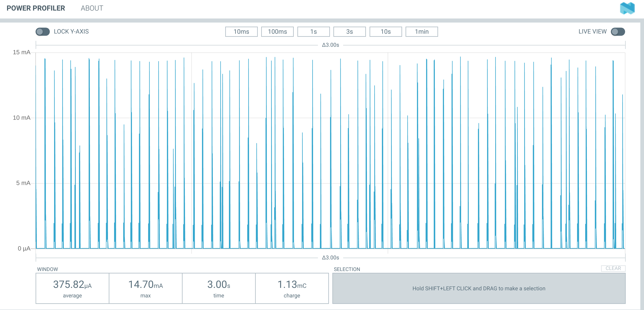Click the Clear selection button
Image resolution: width=644 pixels, height=310 pixels.
[x=613, y=268]
